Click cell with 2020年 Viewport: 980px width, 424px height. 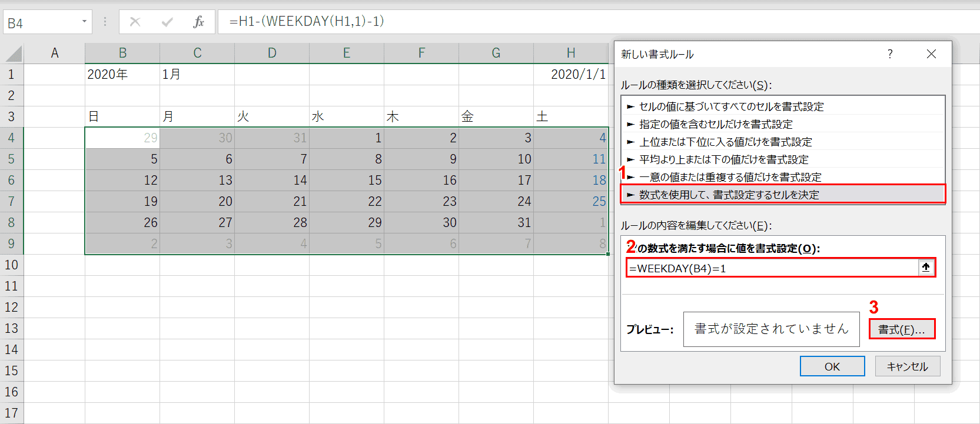tap(122, 74)
